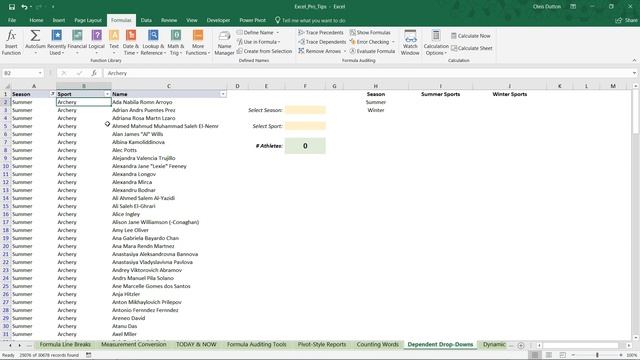
Task: Click the green # Athletes result cell
Action: (305, 146)
